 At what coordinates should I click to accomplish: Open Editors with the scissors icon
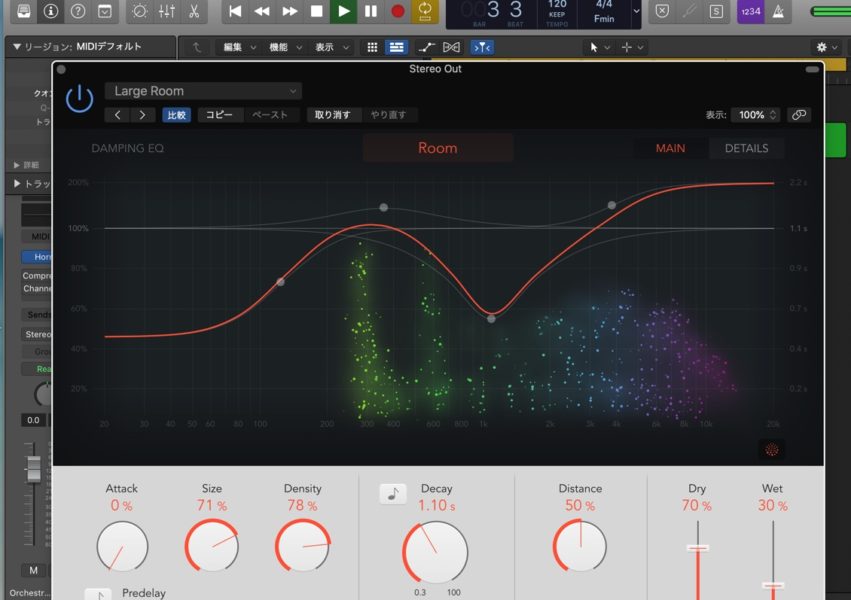pos(194,11)
